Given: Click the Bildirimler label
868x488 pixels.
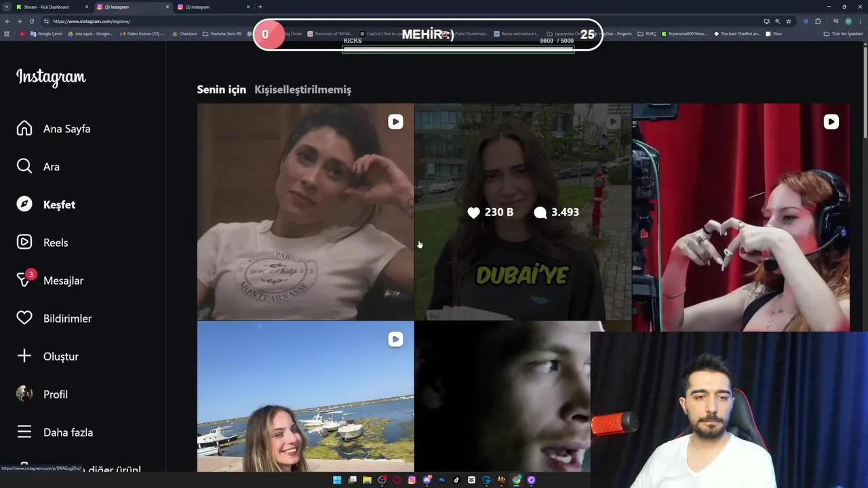Looking at the screenshot, I should point(67,319).
